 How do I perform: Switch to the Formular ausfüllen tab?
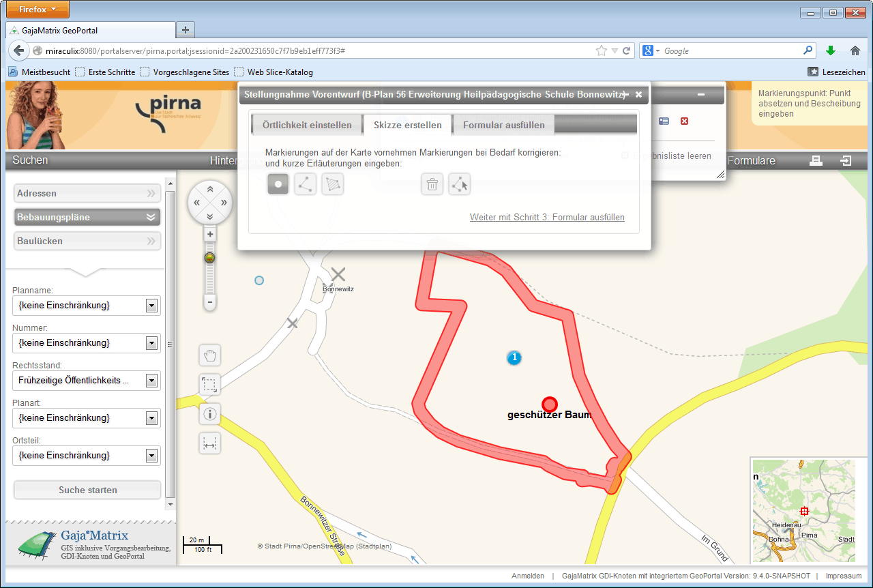(503, 126)
